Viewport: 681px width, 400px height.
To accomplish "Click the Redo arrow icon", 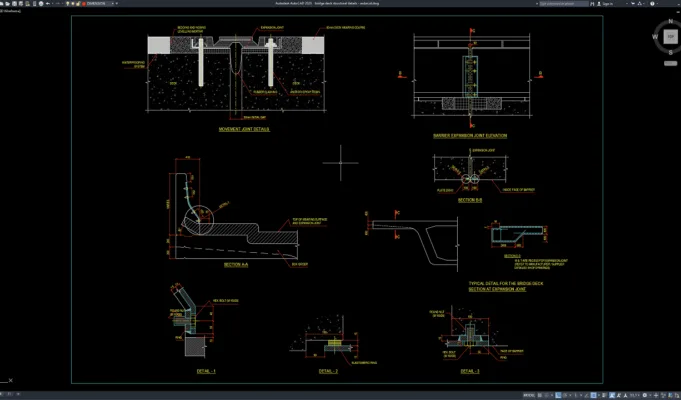I will pos(58,3).
